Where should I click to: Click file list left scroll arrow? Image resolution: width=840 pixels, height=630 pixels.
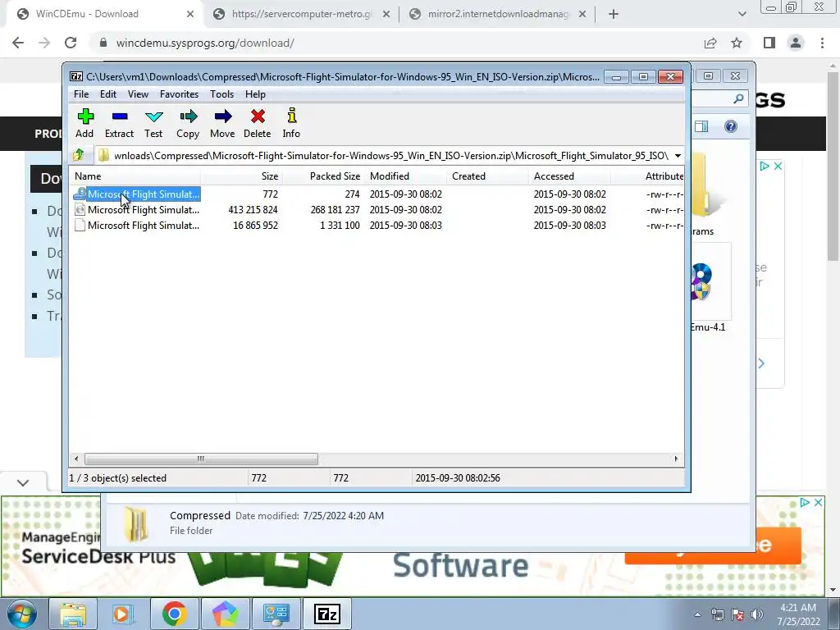pyautogui.click(x=76, y=459)
